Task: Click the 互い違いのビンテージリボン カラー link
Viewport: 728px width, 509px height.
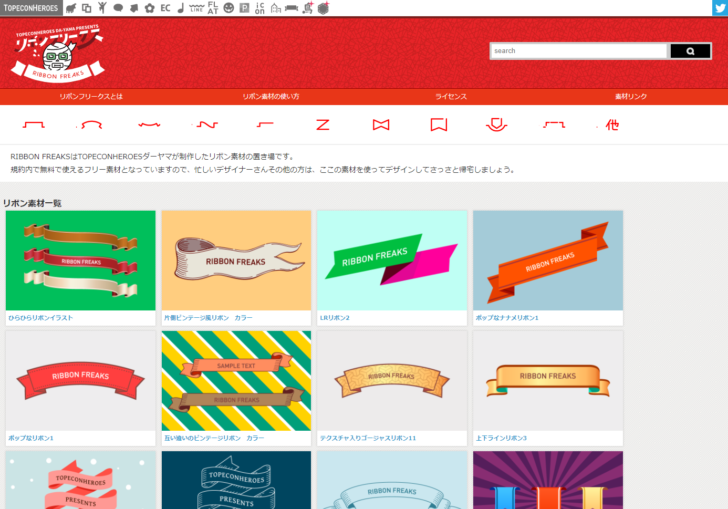Action: pos(214,438)
